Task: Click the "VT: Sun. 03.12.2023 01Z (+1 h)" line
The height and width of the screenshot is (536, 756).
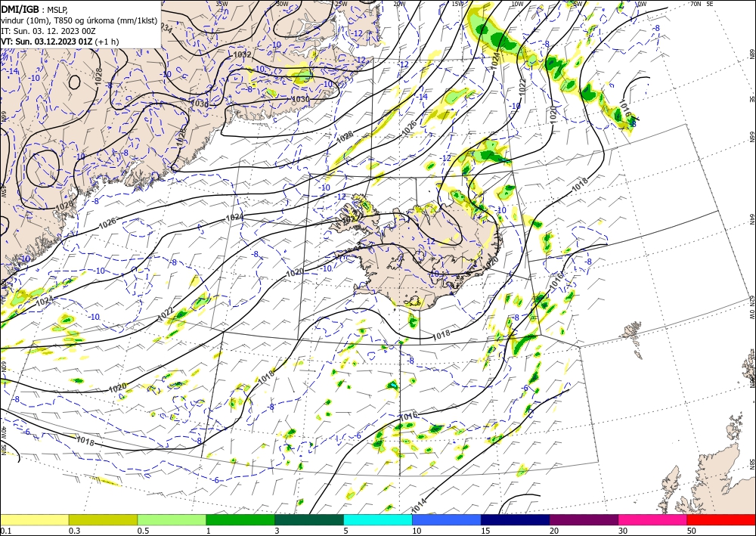Action: pyautogui.click(x=60, y=42)
